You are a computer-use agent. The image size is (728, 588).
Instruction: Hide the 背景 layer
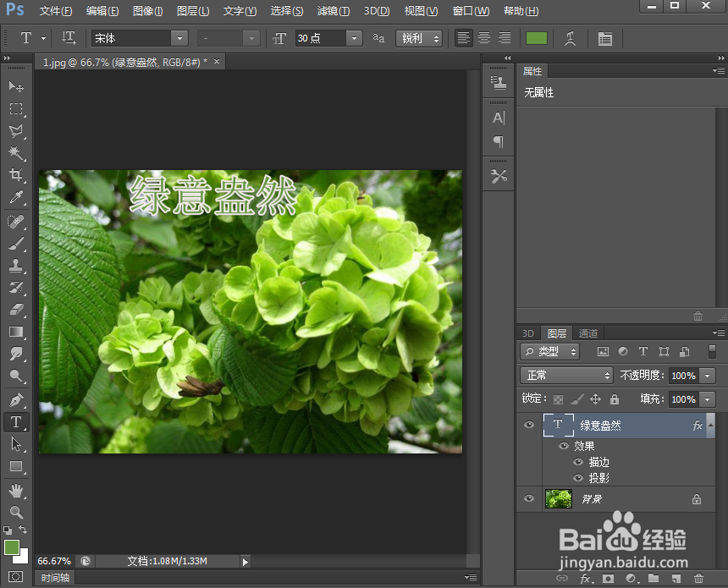(x=529, y=499)
